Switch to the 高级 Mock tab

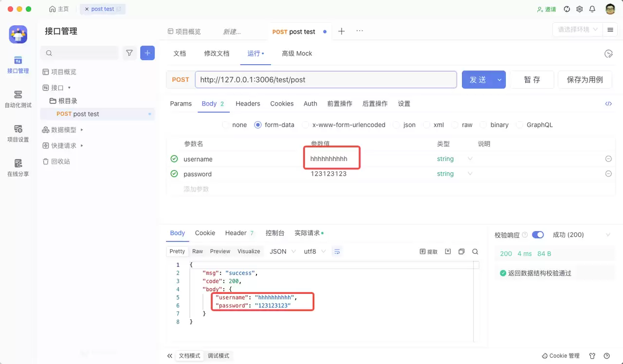click(x=297, y=54)
